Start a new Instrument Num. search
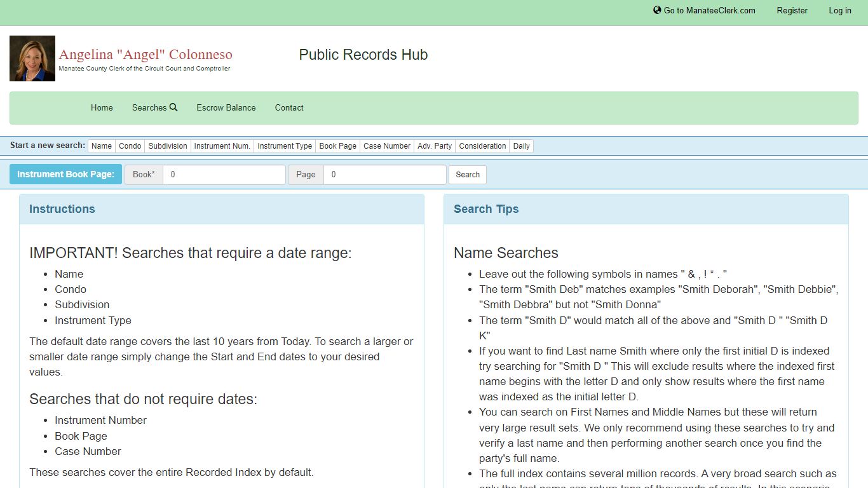This screenshot has height=488, width=868. (x=222, y=146)
